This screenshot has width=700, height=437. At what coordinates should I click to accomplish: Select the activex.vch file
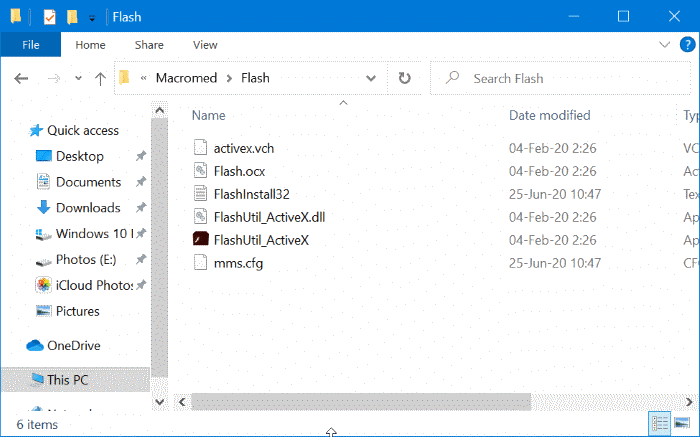tap(244, 148)
